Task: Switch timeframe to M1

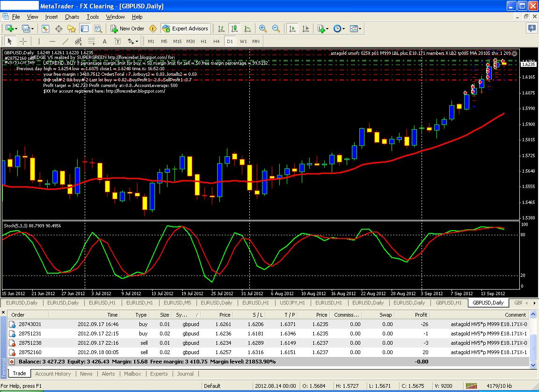Action: point(151,41)
